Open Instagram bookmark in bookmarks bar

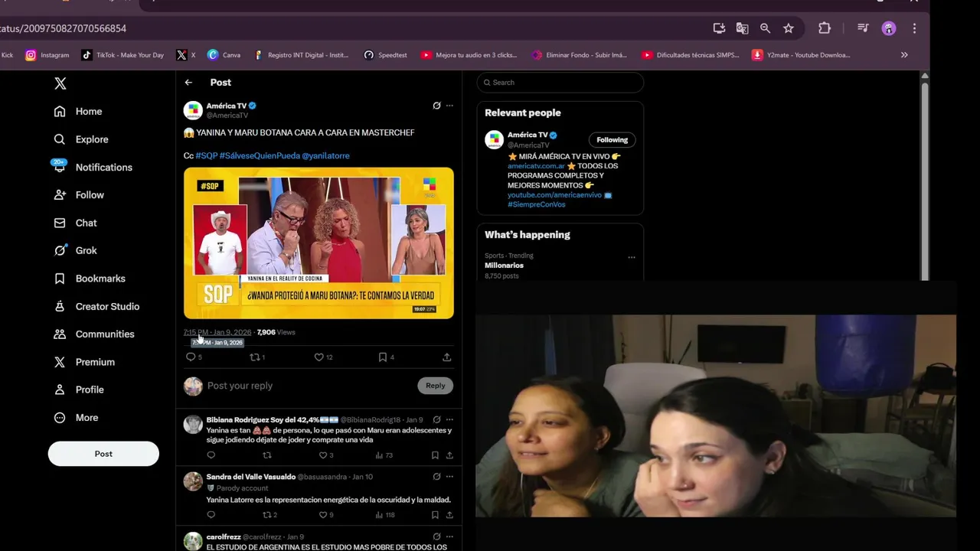pyautogui.click(x=47, y=55)
